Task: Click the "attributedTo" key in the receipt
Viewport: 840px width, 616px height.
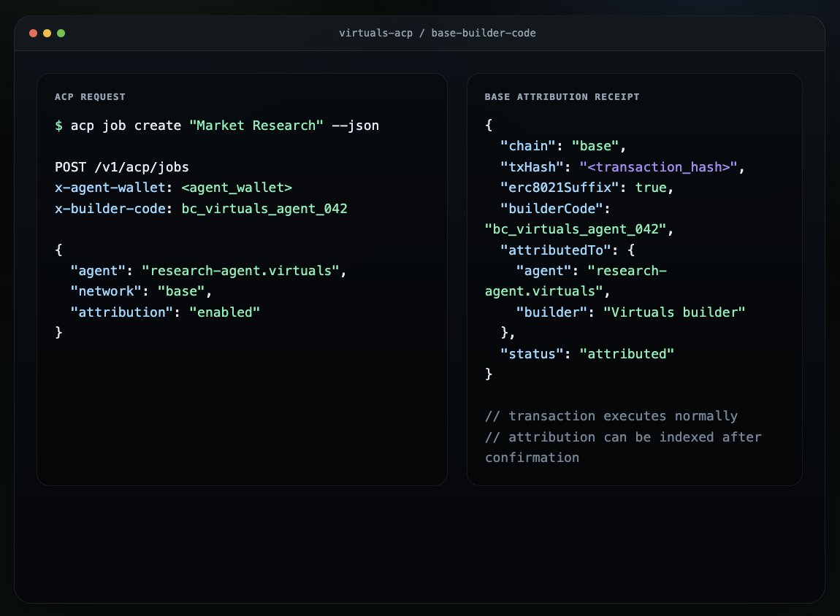Action: click(x=556, y=250)
